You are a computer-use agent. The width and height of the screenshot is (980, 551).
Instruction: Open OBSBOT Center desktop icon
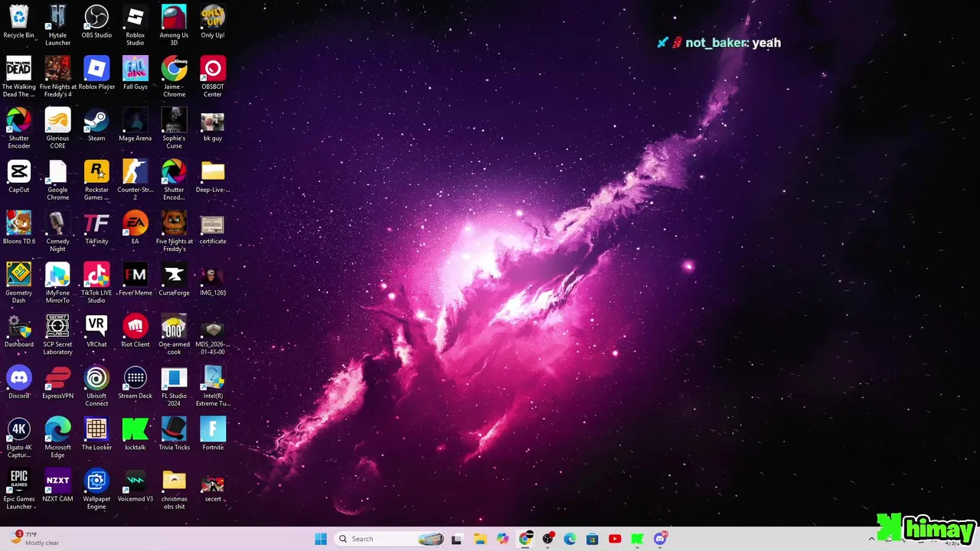point(213,77)
